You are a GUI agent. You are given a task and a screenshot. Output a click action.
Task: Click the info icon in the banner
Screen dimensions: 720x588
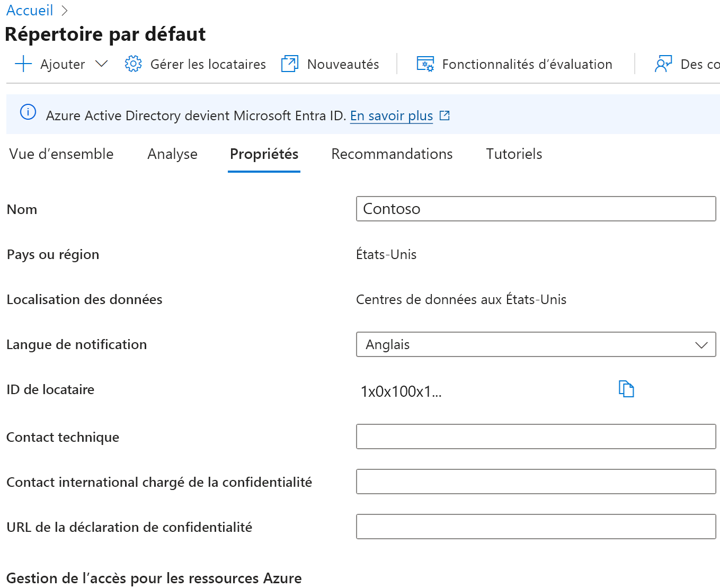tap(28, 112)
